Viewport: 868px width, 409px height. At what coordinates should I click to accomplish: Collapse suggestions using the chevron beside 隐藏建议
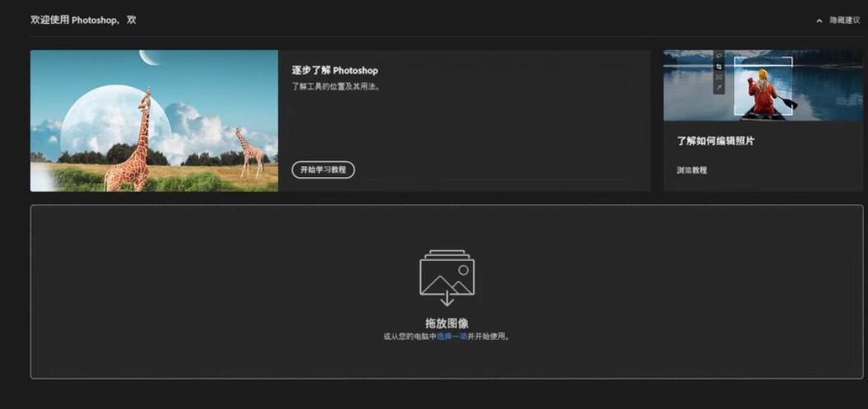pos(819,21)
